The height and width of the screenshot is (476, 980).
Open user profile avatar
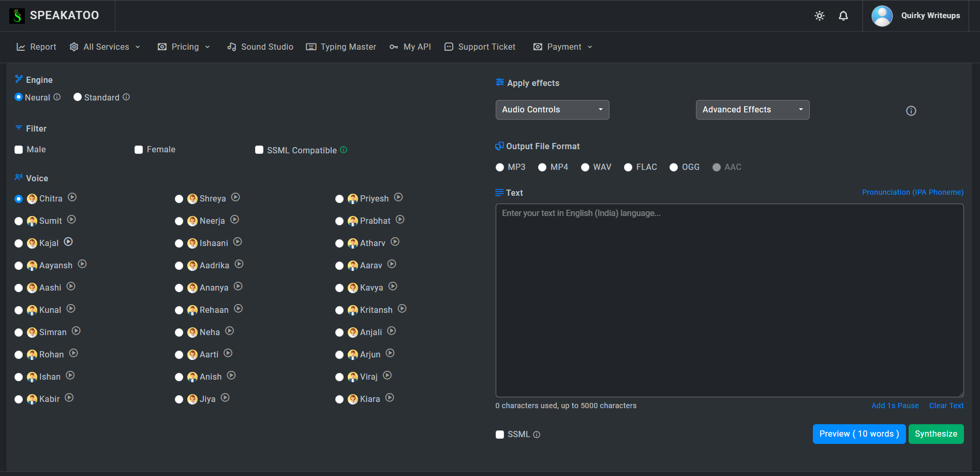(882, 16)
